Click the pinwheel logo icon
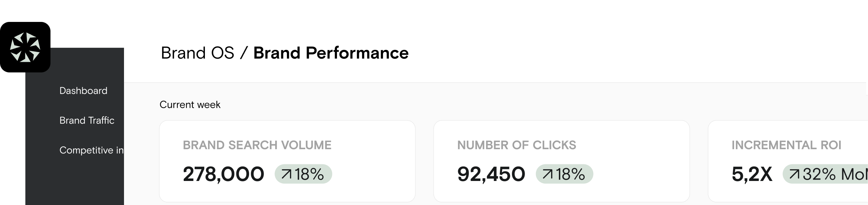The image size is (868, 205). click(x=25, y=47)
